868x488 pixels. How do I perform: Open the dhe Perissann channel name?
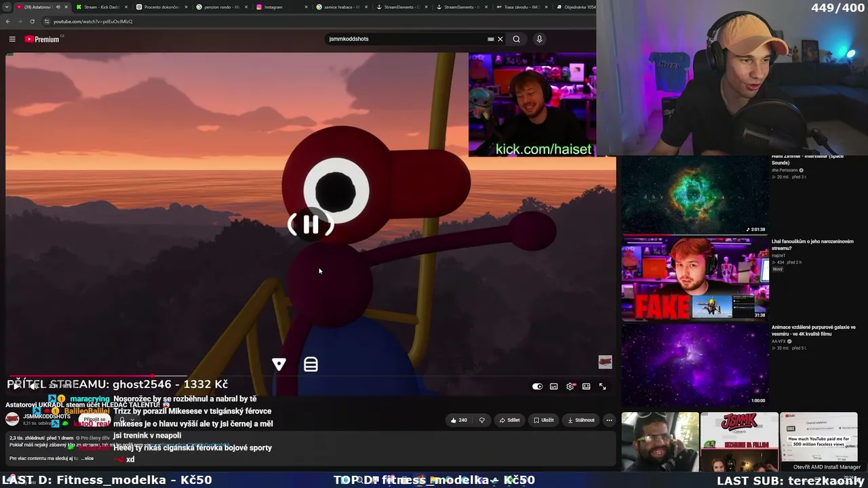pyautogui.click(x=785, y=170)
